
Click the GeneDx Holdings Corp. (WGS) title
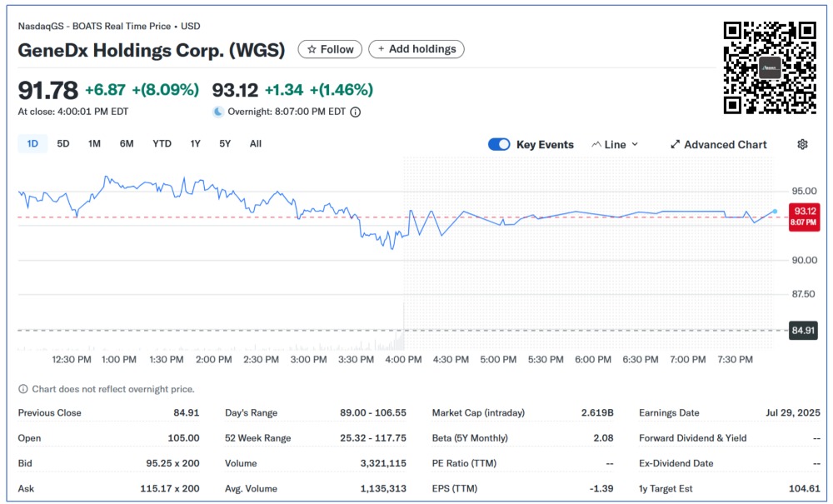[152, 51]
